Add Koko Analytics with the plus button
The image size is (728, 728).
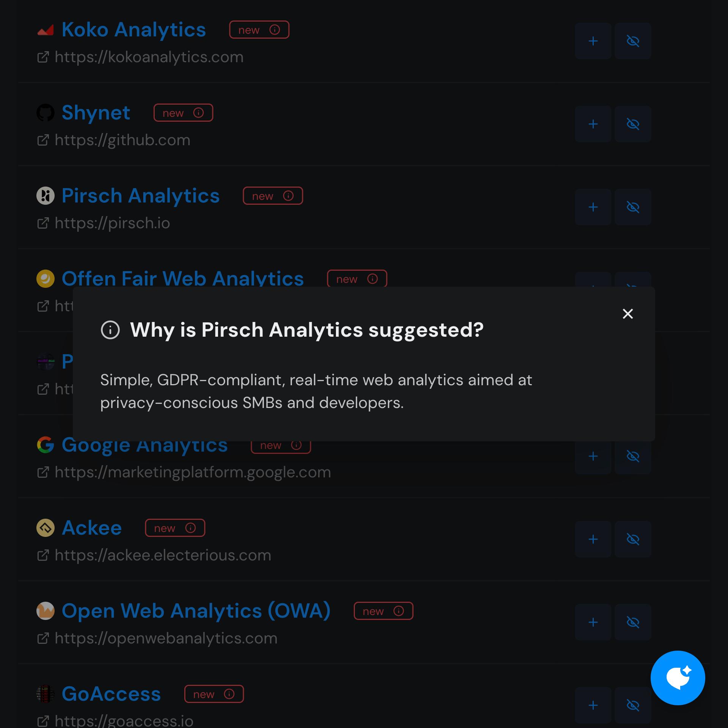click(x=593, y=41)
